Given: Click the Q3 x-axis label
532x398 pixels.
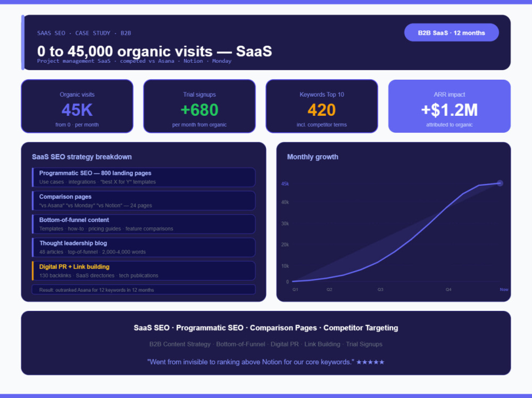Looking at the screenshot, I should tap(380, 290).
